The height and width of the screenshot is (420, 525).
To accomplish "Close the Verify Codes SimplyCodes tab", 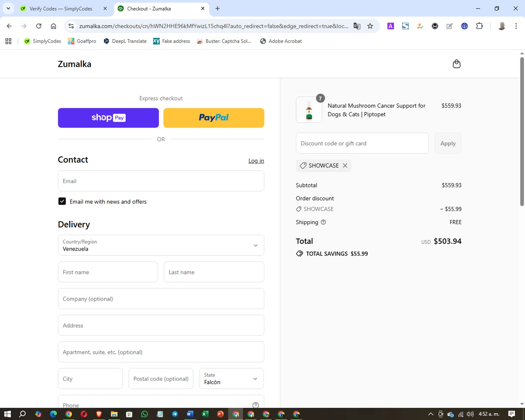I will (105, 8).
